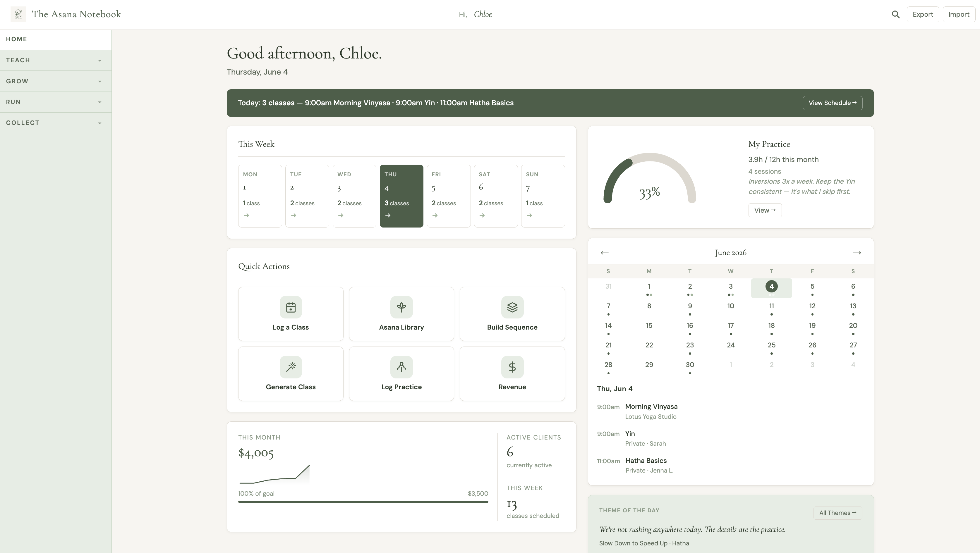This screenshot has height=553, width=980.
Task: Click arrow on SAT 6 day card
Action: 482,216
